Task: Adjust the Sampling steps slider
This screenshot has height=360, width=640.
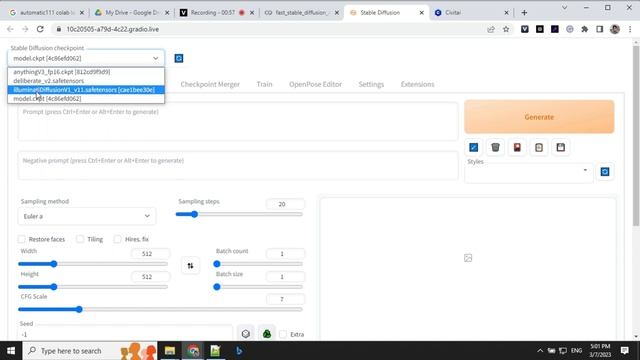Action: point(239,214)
